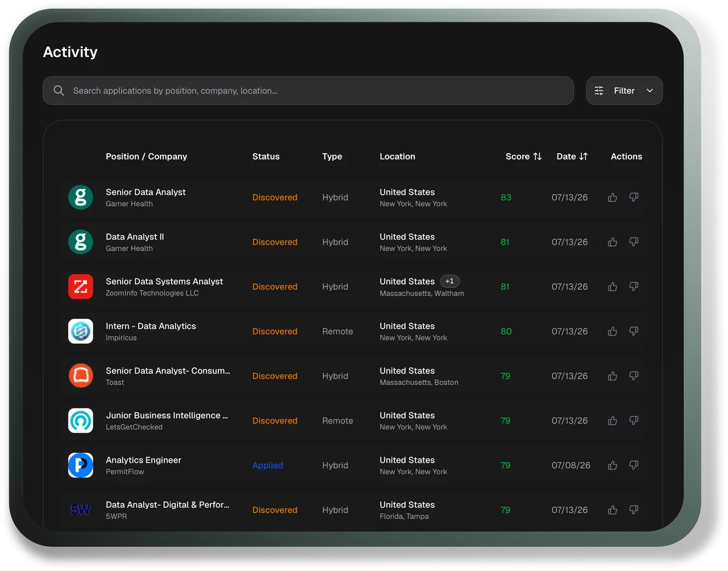Thumbs up the Toast job row
The image size is (728, 571).
613,376
